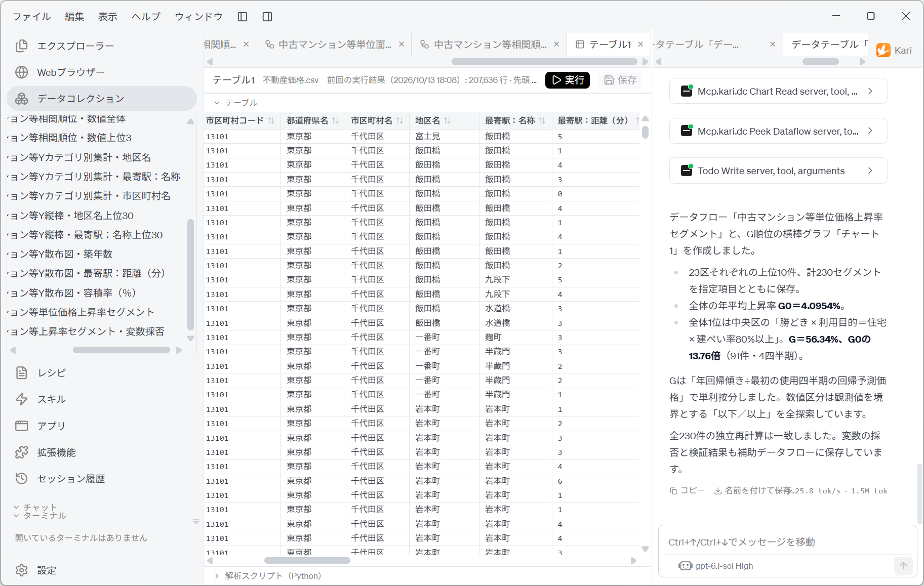The height and width of the screenshot is (586, 924).
Task: Click the Webブラウザー globe icon
Action: 22,72
